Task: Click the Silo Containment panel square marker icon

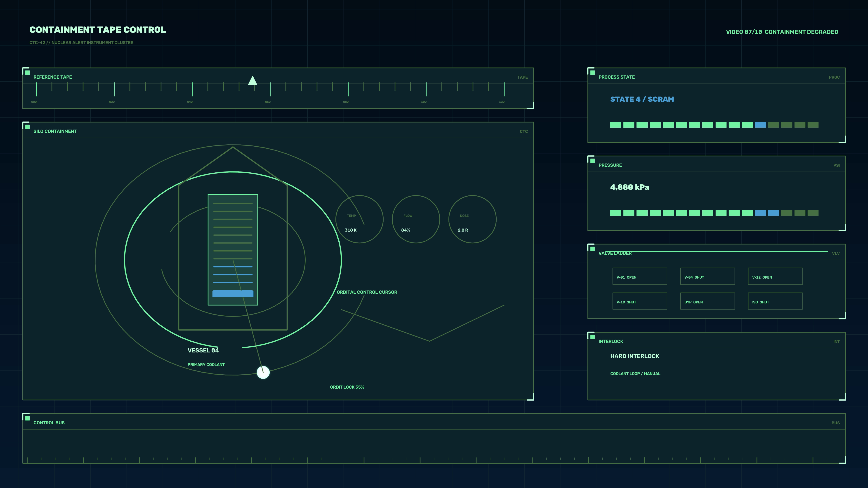Action: pos(28,127)
